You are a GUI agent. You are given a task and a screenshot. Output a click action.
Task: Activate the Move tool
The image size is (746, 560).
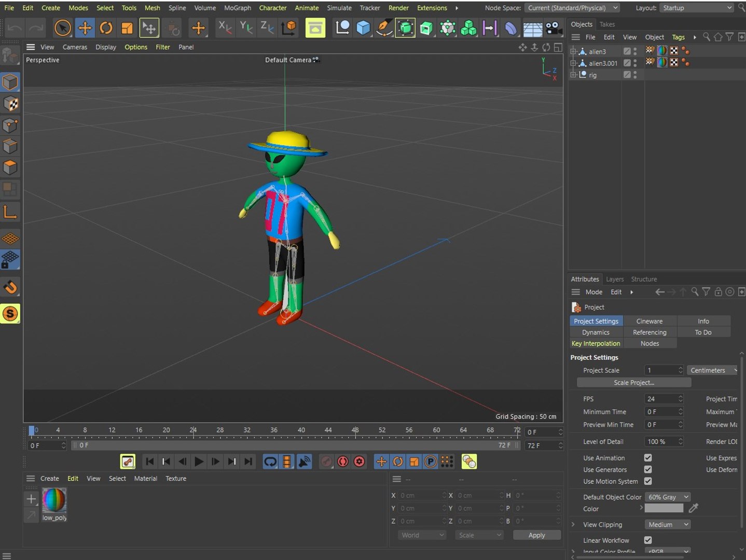[85, 28]
